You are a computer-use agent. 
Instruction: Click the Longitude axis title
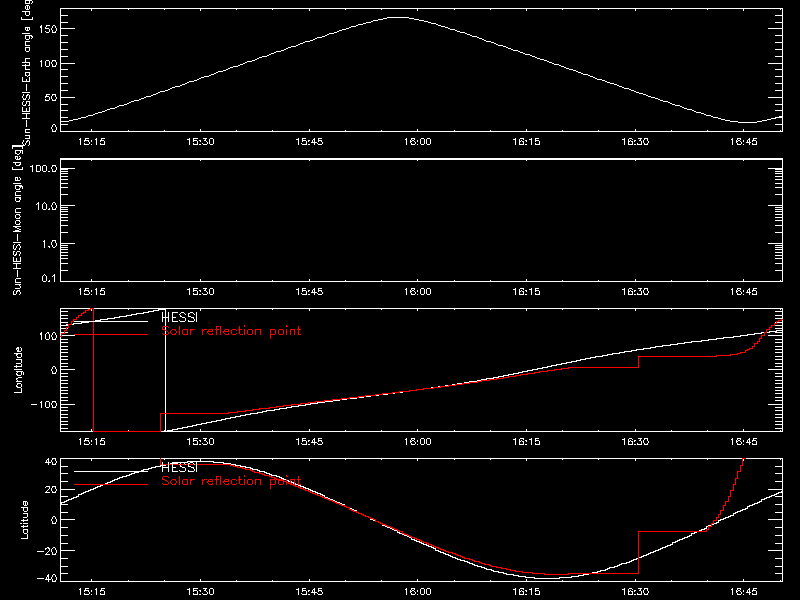point(18,370)
